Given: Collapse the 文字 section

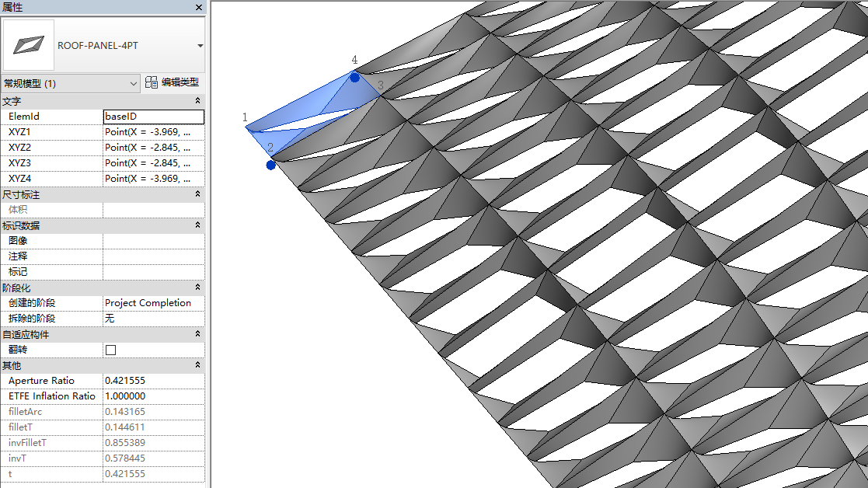Looking at the screenshot, I should [x=197, y=101].
